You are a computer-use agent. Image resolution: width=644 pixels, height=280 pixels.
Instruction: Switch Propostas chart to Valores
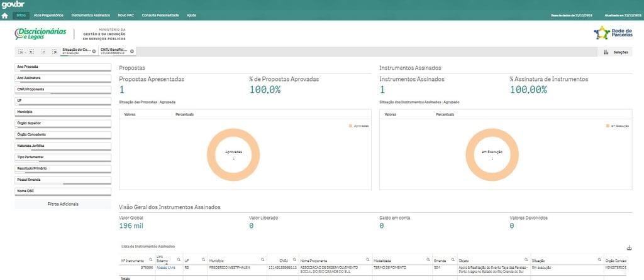pyautogui.click(x=130, y=114)
